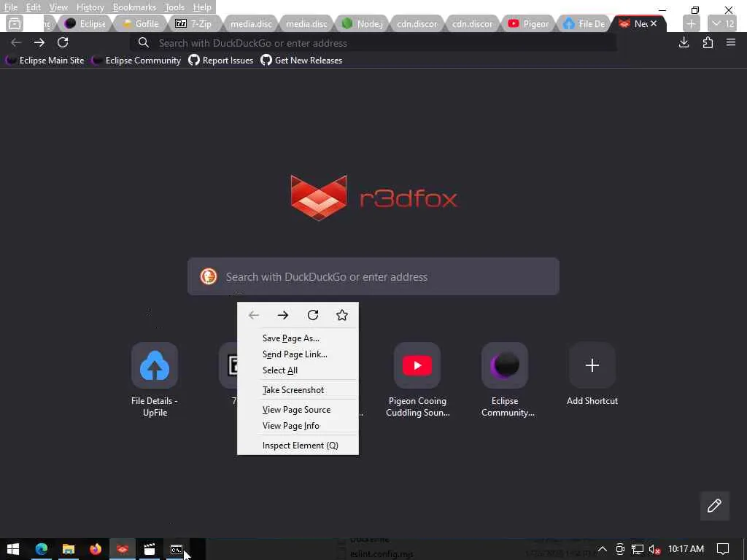Reload page with toolbar refresh icon

(x=63, y=42)
